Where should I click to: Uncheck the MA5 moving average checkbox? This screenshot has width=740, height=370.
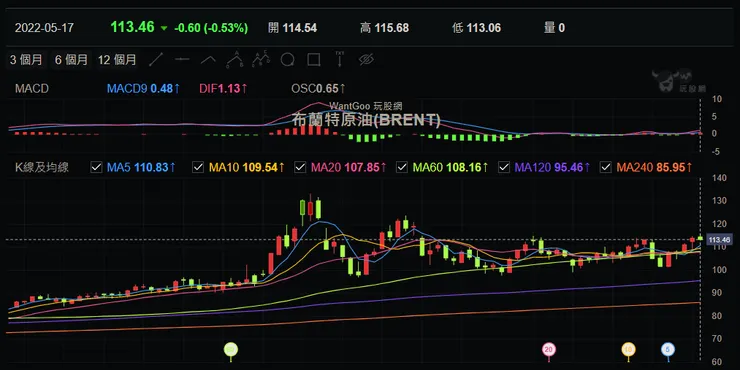point(96,167)
